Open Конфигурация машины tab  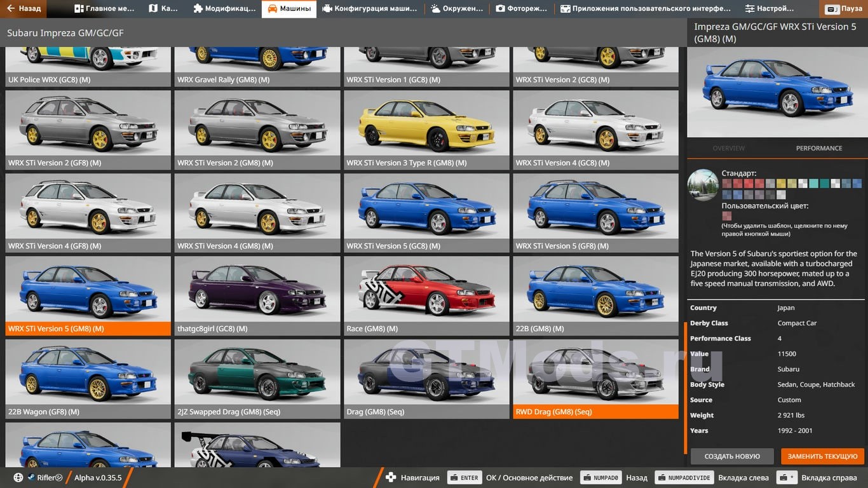(x=370, y=9)
